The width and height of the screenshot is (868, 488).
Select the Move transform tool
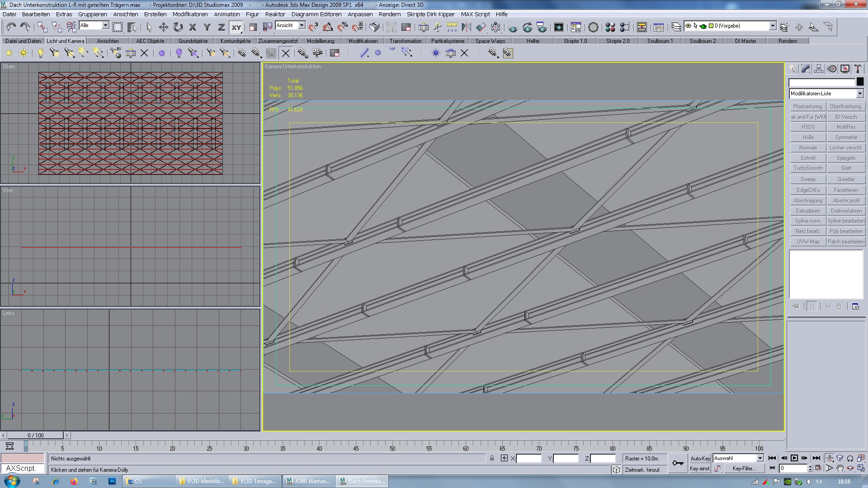coord(163,27)
